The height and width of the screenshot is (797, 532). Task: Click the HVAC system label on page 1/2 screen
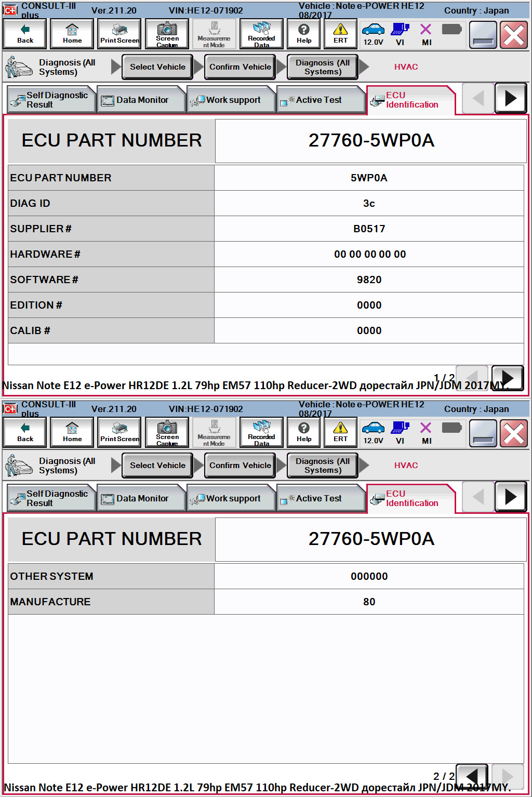click(x=406, y=67)
